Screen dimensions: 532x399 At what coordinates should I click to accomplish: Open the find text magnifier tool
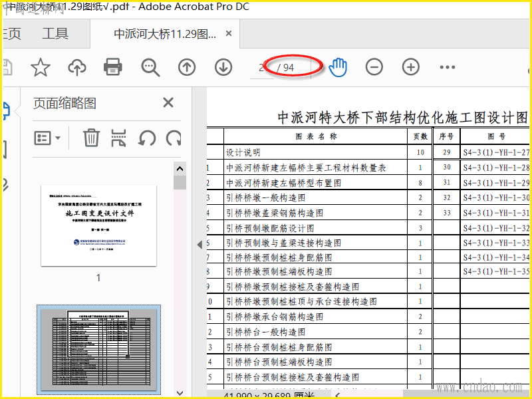click(x=150, y=68)
